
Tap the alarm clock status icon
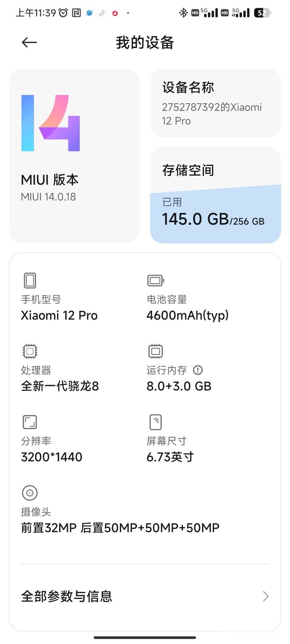pyautogui.click(x=63, y=13)
